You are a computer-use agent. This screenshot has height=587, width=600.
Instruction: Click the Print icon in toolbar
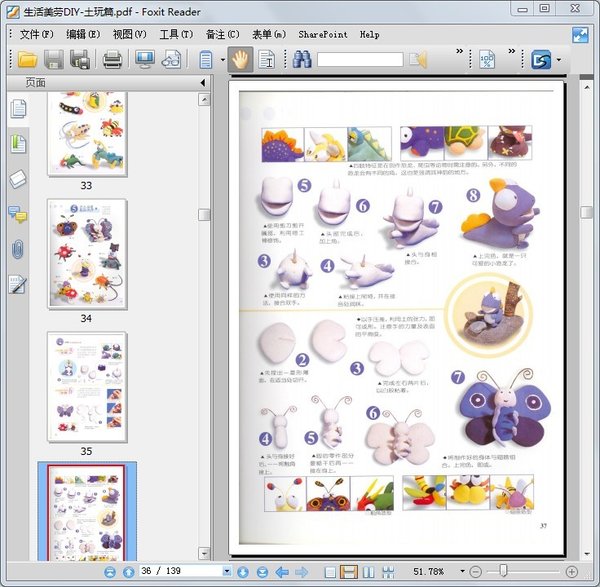(x=112, y=60)
